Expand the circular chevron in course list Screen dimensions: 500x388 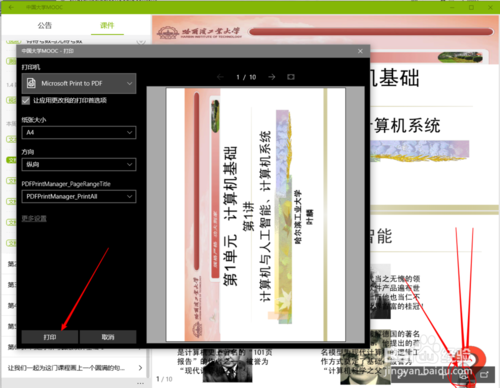point(141,41)
